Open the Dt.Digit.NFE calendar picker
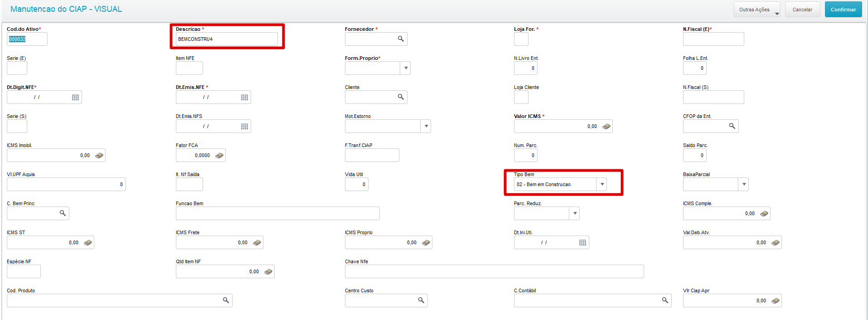868x320 pixels. point(75,97)
